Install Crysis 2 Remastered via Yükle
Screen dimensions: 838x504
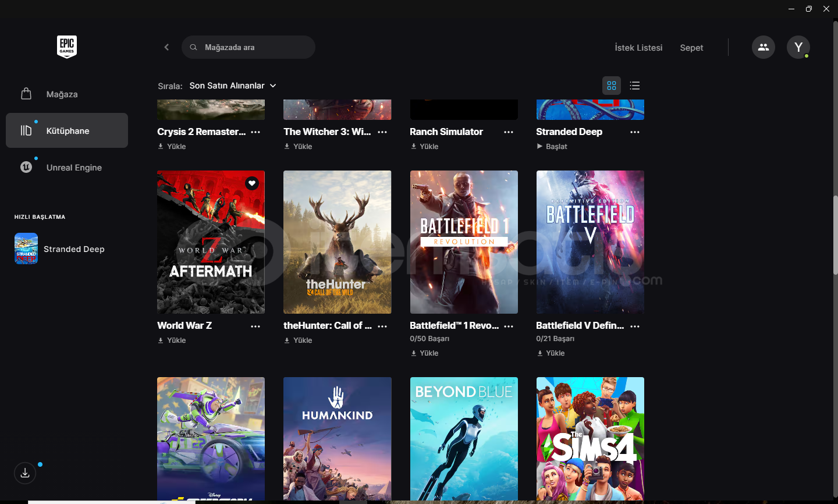(x=172, y=146)
